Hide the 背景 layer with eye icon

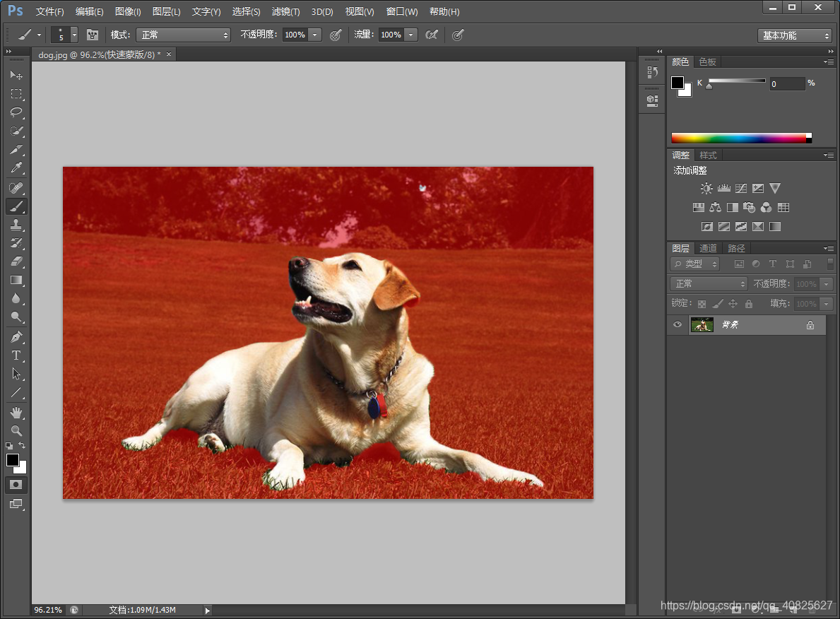click(x=677, y=325)
